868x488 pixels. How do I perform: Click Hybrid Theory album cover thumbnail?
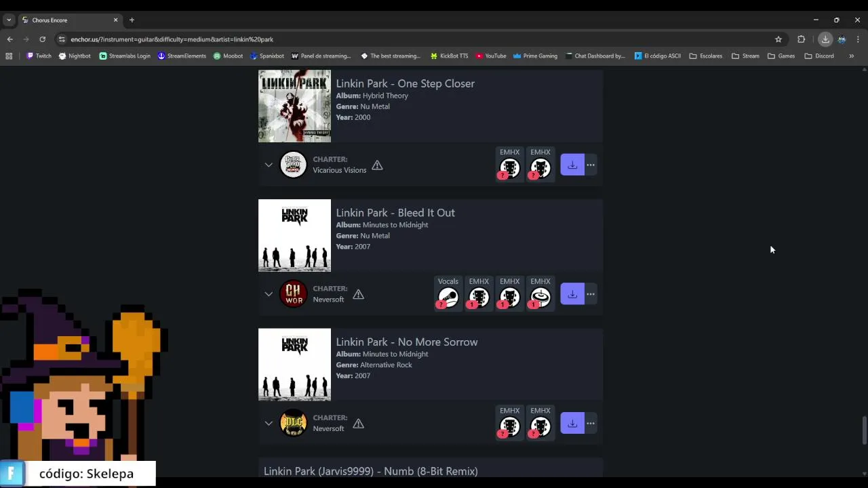[294, 106]
